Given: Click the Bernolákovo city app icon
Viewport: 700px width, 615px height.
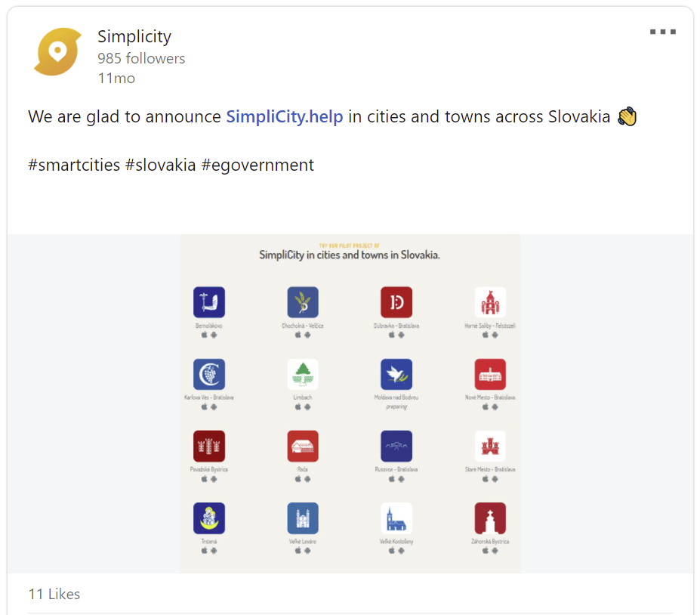Looking at the screenshot, I should [x=209, y=302].
